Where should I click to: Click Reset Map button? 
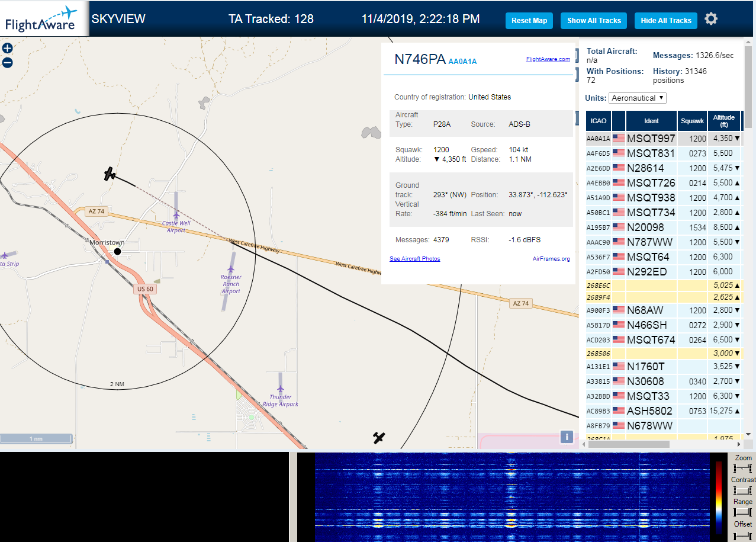[529, 21]
